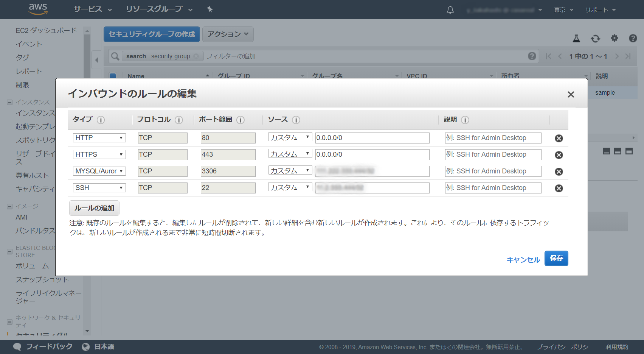
Task: Open the MYSQL/Aurora type dropdown
Action: tap(99, 171)
